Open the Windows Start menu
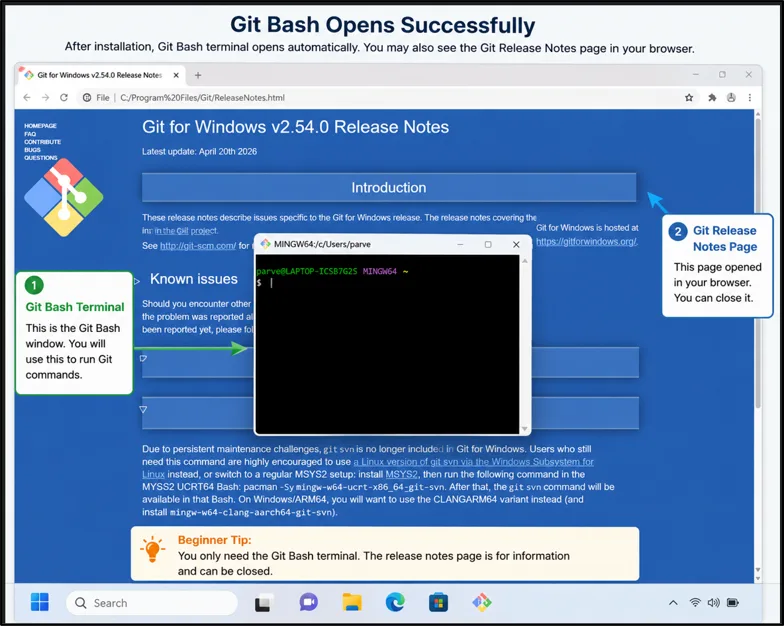The image size is (784, 626). [40, 602]
